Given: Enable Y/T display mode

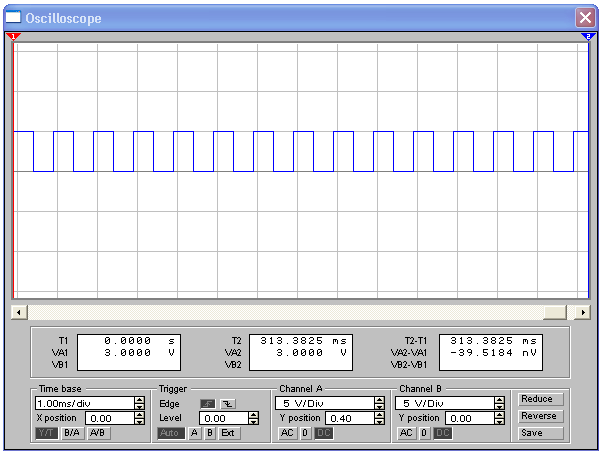Looking at the screenshot, I should [47, 433].
